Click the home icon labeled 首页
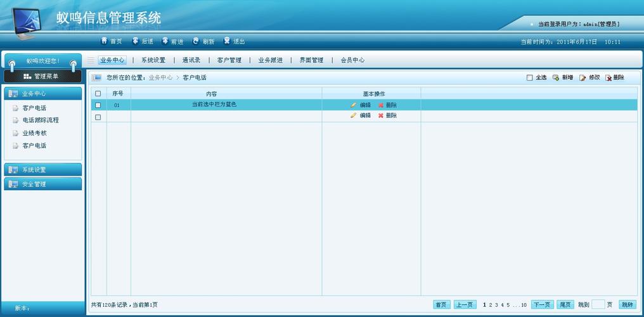 click(105, 41)
